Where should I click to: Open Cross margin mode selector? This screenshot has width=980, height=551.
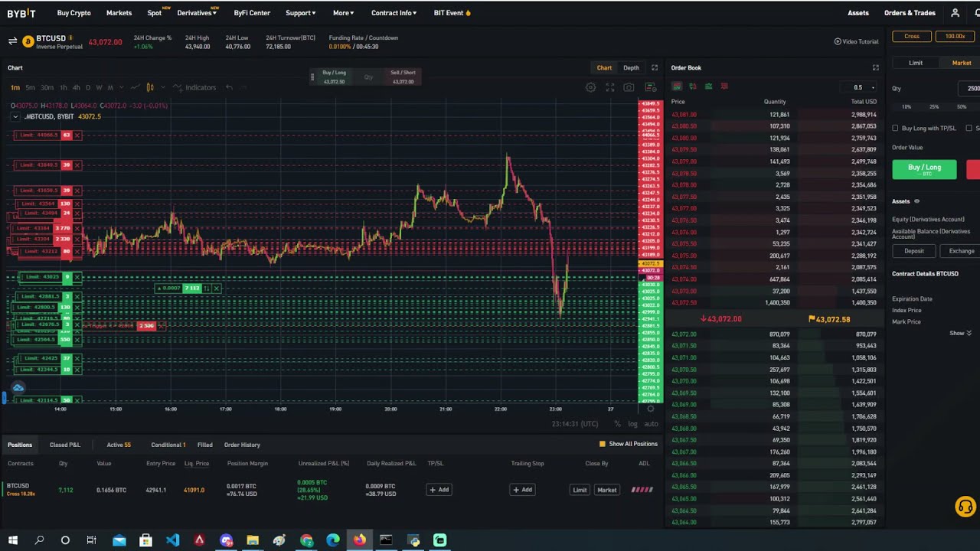click(912, 36)
